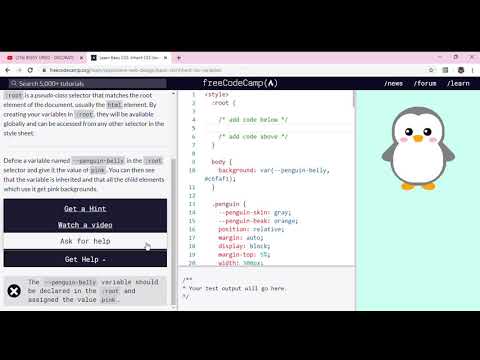Image resolution: width=480 pixels, height=360 pixels.
Task: Click the search magnifier icon
Action: pos(14,83)
